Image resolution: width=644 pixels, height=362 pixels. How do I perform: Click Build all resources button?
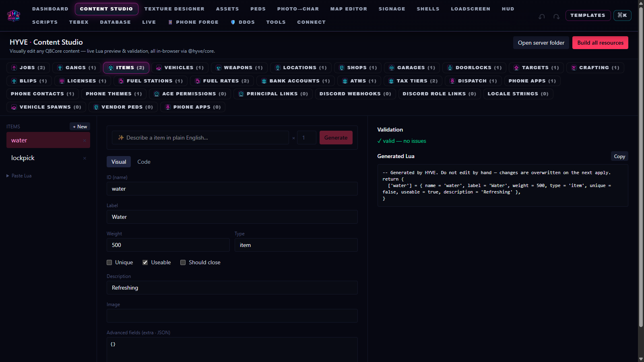(600, 43)
